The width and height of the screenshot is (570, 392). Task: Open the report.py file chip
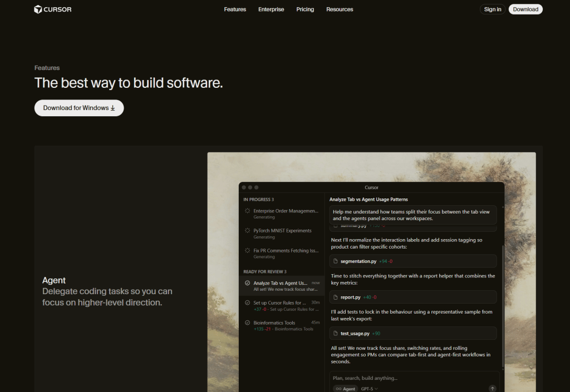413,297
